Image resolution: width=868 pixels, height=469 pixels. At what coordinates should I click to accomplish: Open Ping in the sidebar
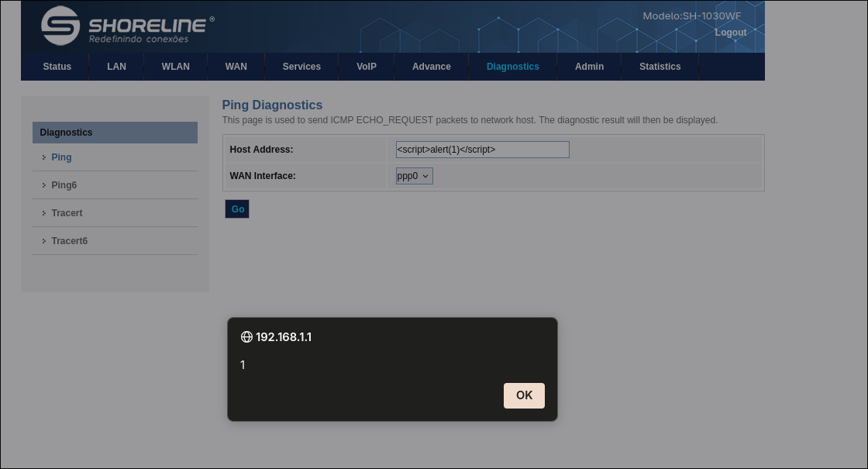coord(61,157)
